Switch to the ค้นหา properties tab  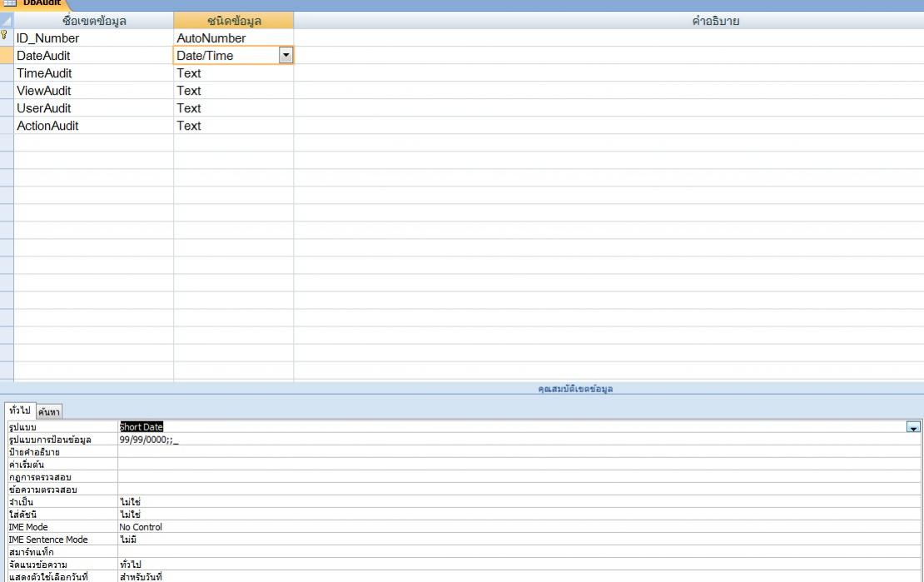click(x=49, y=411)
